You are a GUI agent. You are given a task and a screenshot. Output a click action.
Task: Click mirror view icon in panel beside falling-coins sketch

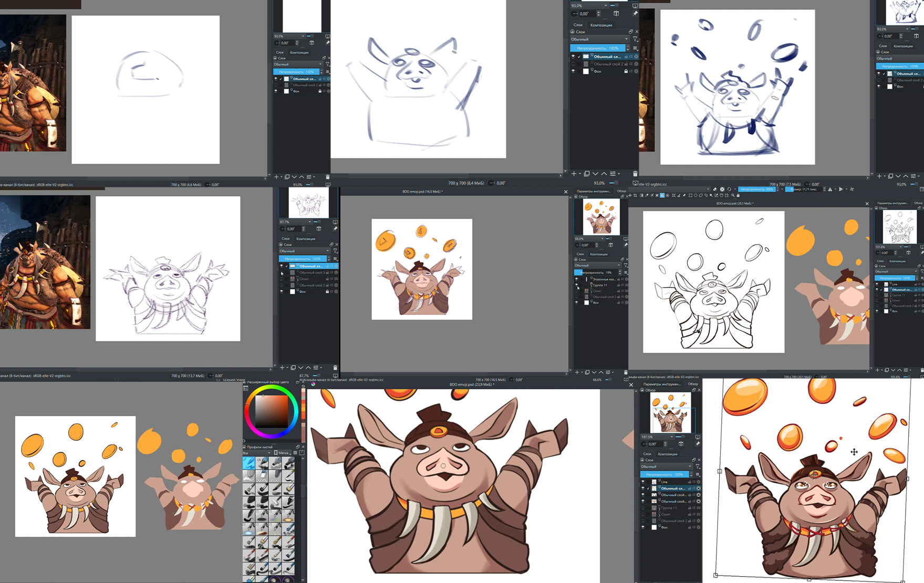point(616,14)
